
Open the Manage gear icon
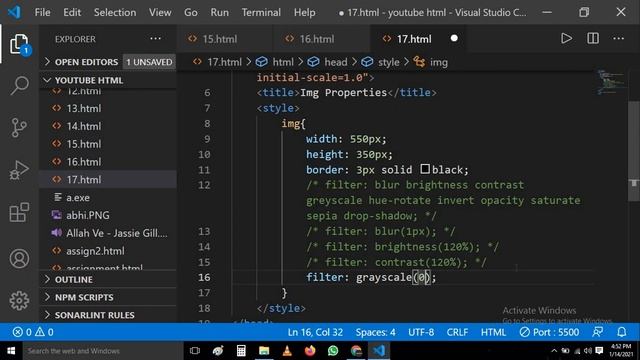coord(19,301)
